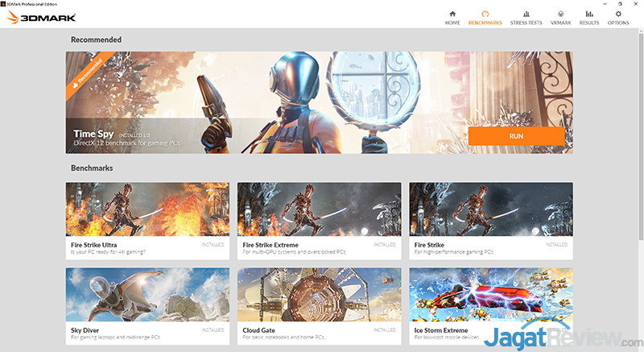The height and width of the screenshot is (352, 644).
Task: Click 'For basic notebooks and home PCs' text
Action: point(283,338)
